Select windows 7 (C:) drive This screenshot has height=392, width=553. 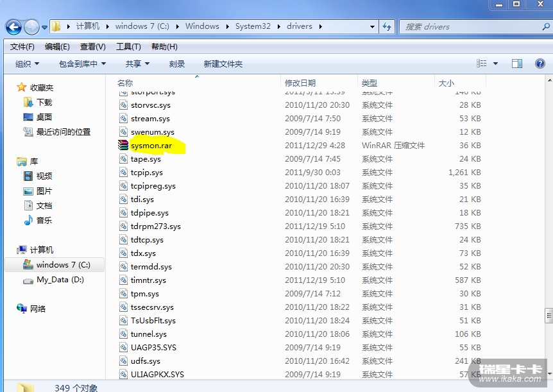point(55,264)
